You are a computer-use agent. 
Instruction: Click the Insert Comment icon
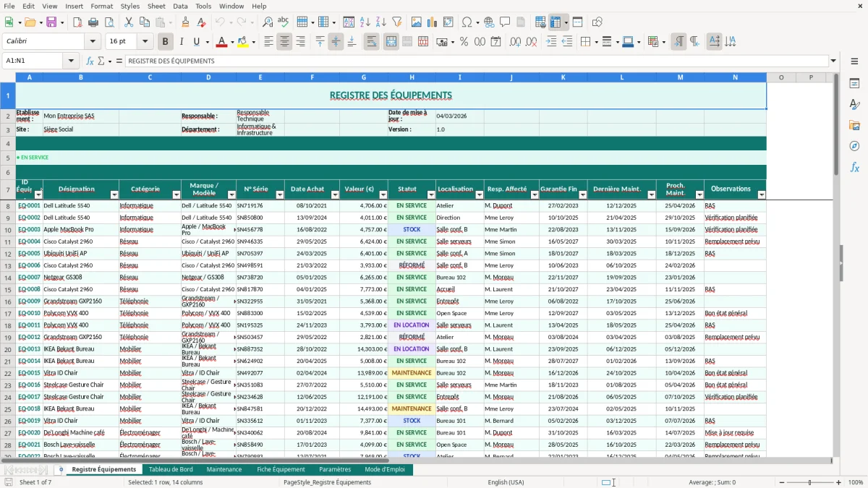(x=505, y=22)
